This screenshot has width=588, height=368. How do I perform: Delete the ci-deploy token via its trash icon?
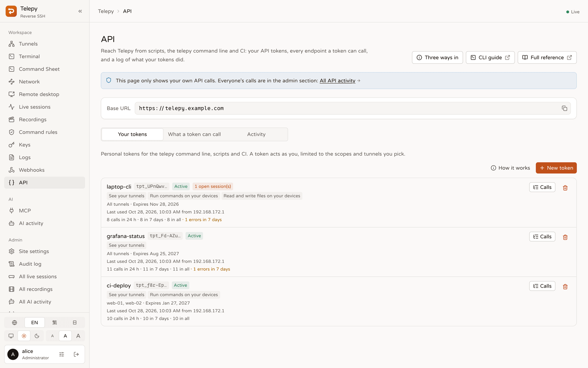coord(565,286)
